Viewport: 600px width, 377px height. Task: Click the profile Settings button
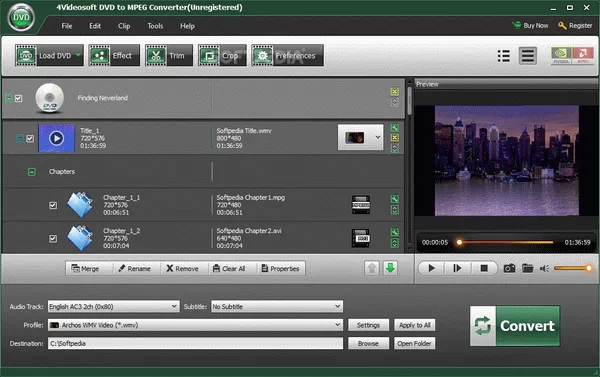[368, 325]
